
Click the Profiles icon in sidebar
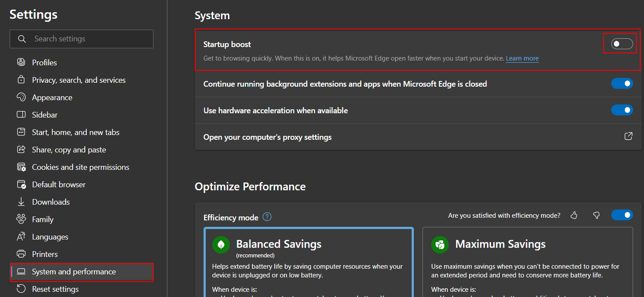21,62
